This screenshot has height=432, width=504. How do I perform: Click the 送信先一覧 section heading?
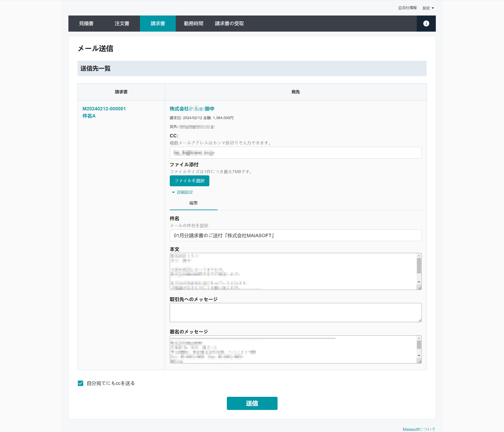click(95, 68)
